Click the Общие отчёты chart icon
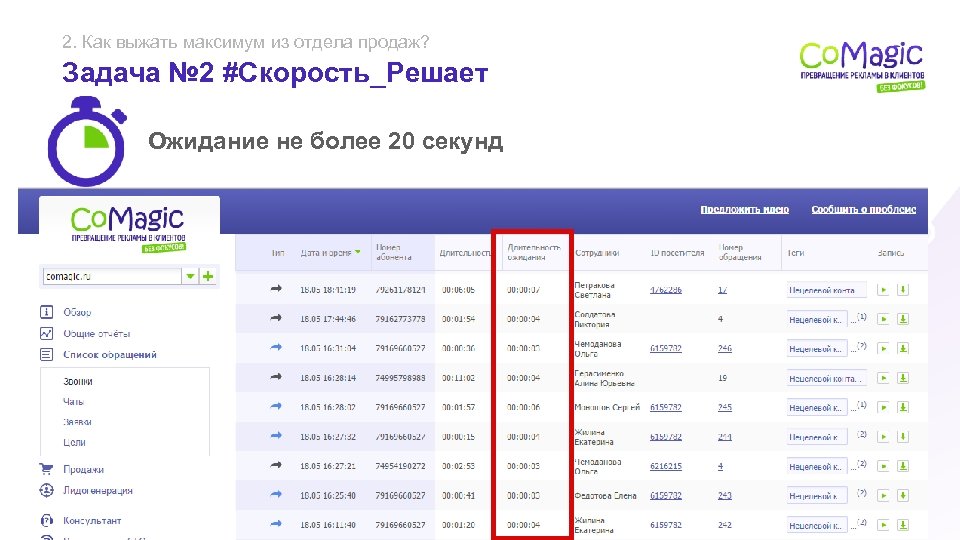960x540 pixels. click(47, 333)
